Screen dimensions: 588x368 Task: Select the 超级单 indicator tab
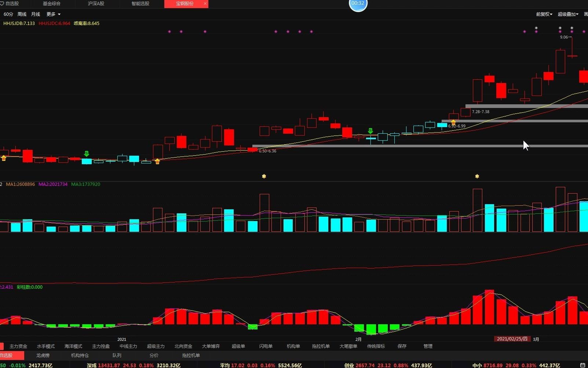point(238,346)
